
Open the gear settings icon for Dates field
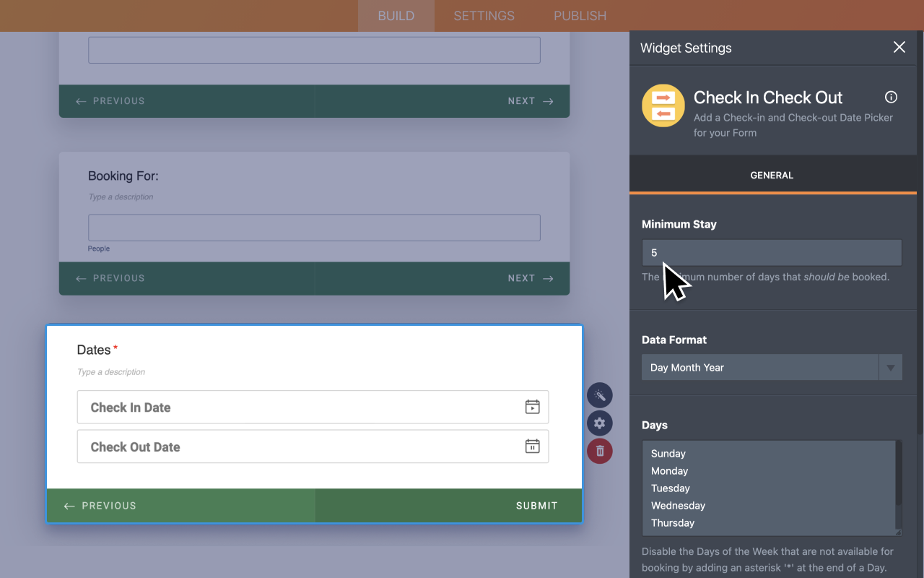pos(600,423)
